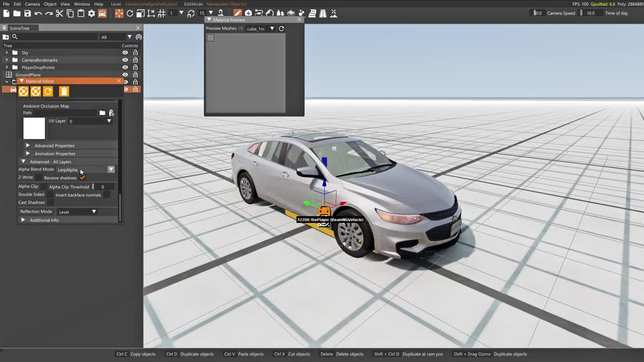Unlock the Sky node's lock toggle
Screen dimensions: 644x362
point(135,53)
